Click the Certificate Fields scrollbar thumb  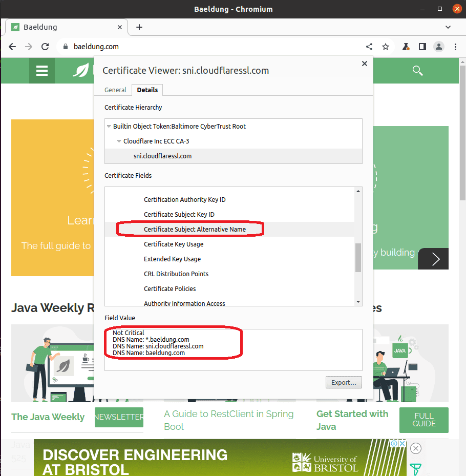[x=358, y=257]
